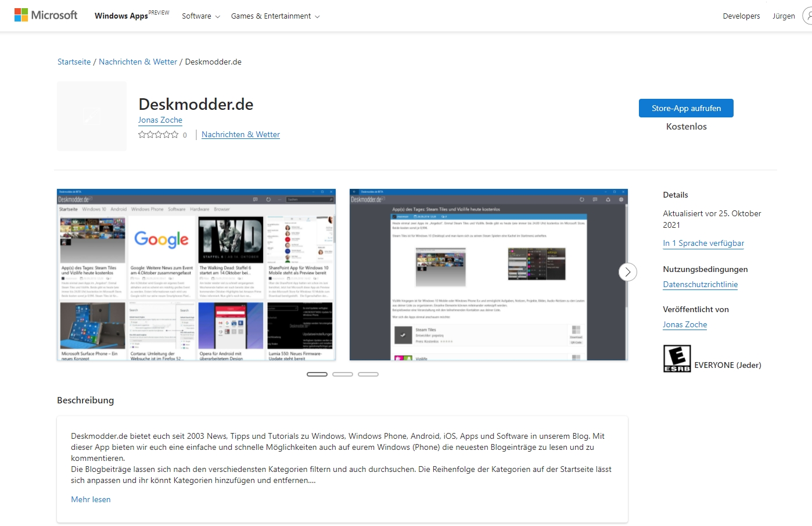
Task: Open Jonas Zoche developer link under title
Action: coord(160,120)
